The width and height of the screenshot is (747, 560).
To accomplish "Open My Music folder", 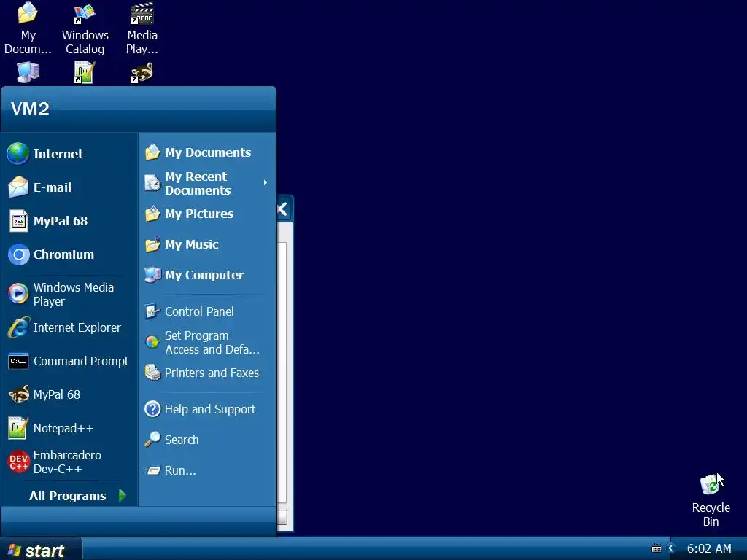I will pyautogui.click(x=207, y=244).
